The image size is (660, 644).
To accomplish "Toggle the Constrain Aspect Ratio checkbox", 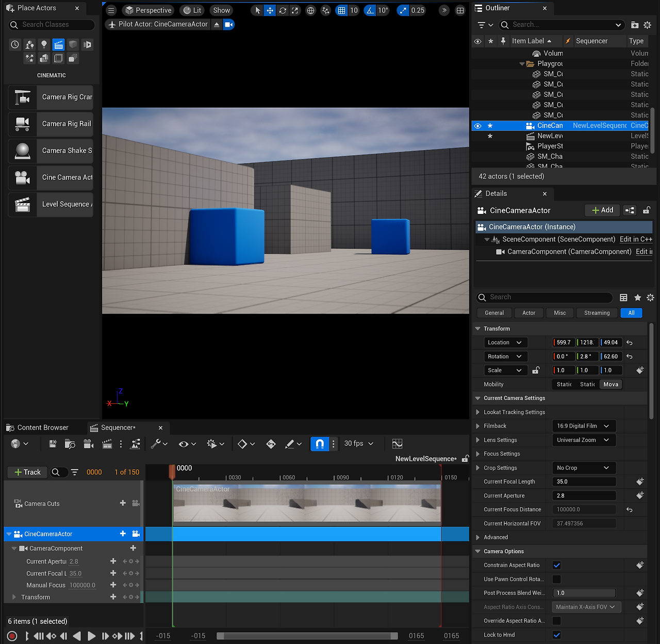I will coord(557,566).
